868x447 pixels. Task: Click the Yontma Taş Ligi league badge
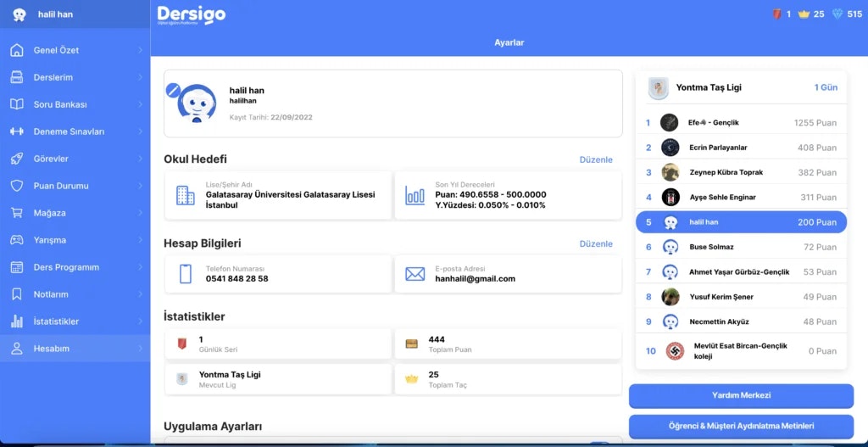click(658, 88)
